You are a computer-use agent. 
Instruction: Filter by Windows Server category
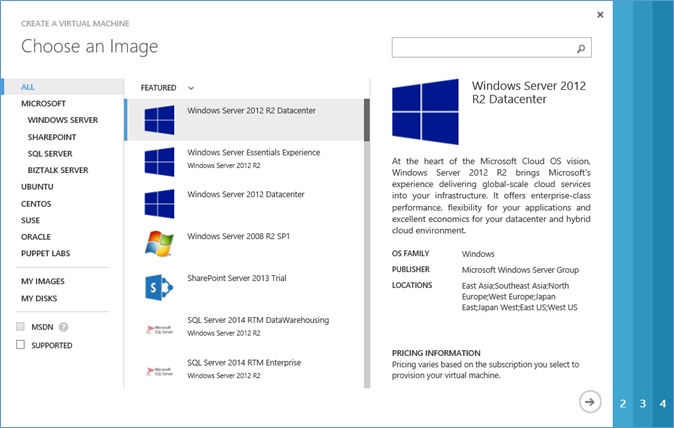pos(63,120)
